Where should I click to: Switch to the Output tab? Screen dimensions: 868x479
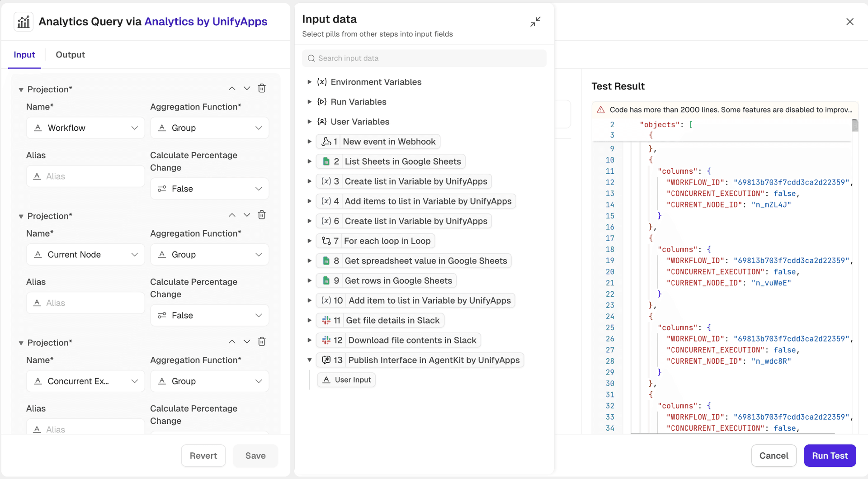coord(70,55)
